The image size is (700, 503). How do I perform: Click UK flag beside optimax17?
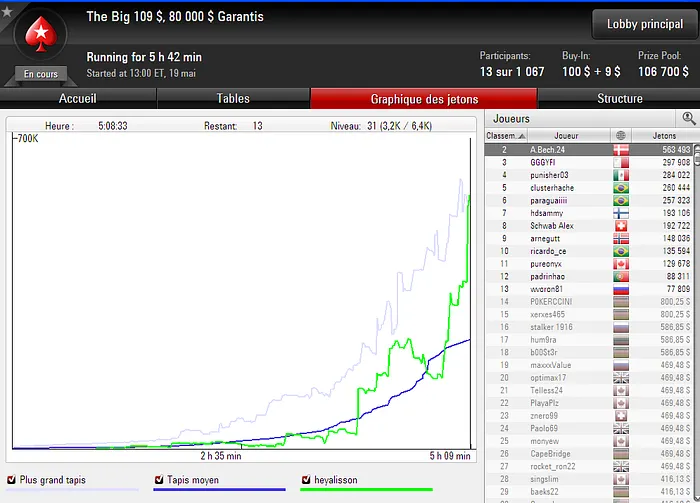click(x=621, y=378)
